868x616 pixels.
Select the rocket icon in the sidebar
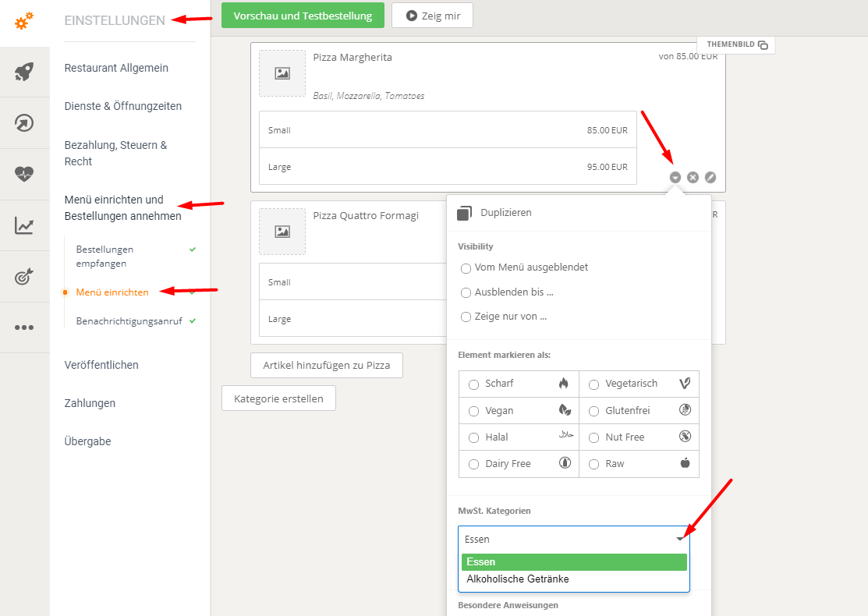(x=23, y=72)
